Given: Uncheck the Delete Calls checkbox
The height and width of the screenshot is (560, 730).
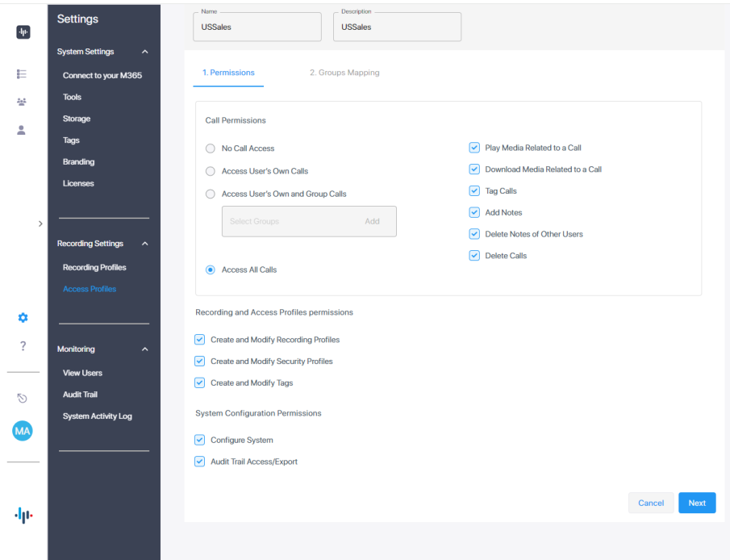Looking at the screenshot, I should pos(474,256).
